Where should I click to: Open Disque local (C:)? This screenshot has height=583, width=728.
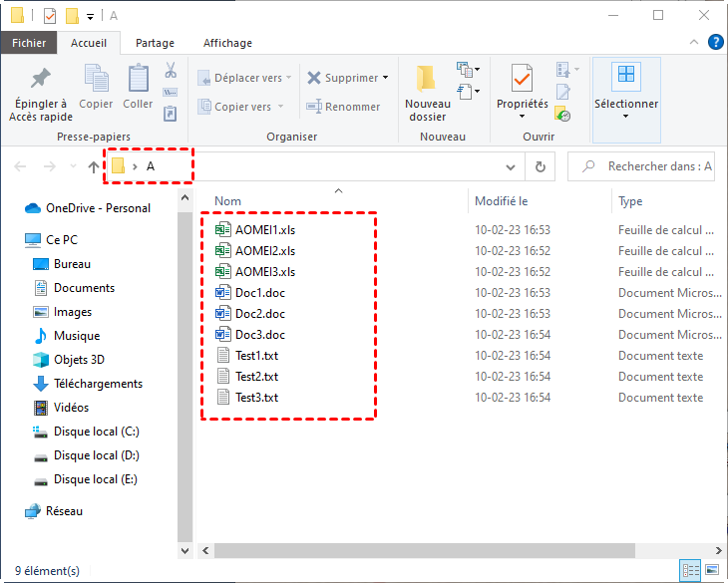pos(87,432)
